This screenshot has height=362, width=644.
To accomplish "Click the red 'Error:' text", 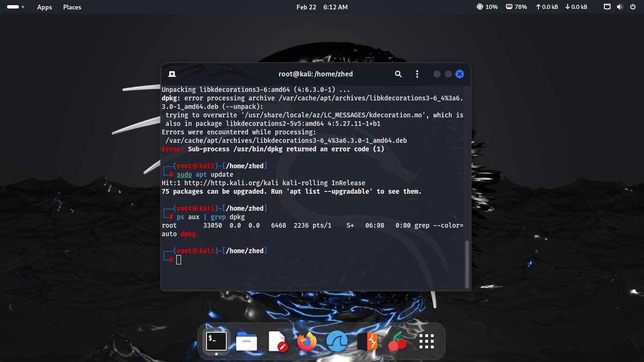I will pos(173,149).
